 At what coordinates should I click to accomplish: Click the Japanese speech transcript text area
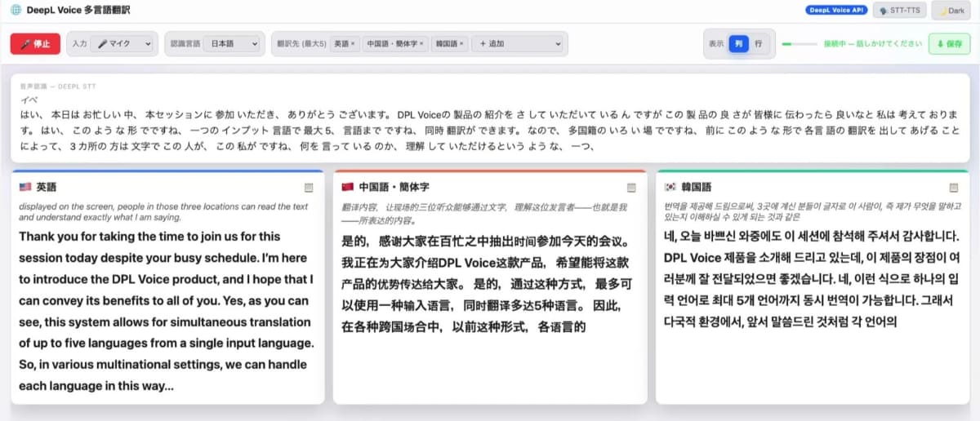[489, 131]
